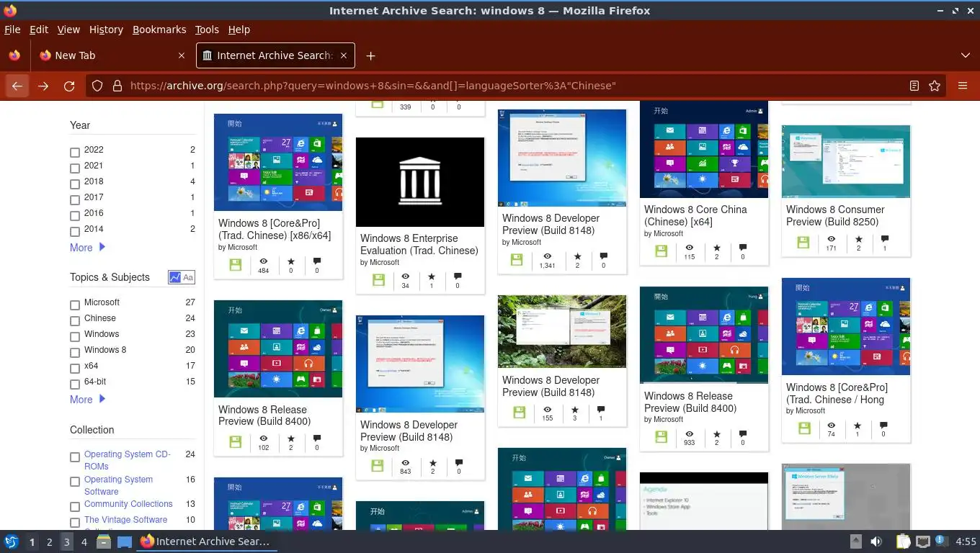Viewport: 980px width, 553px height.
Task: Check the 2014 year filter
Action: coord(75,231)
